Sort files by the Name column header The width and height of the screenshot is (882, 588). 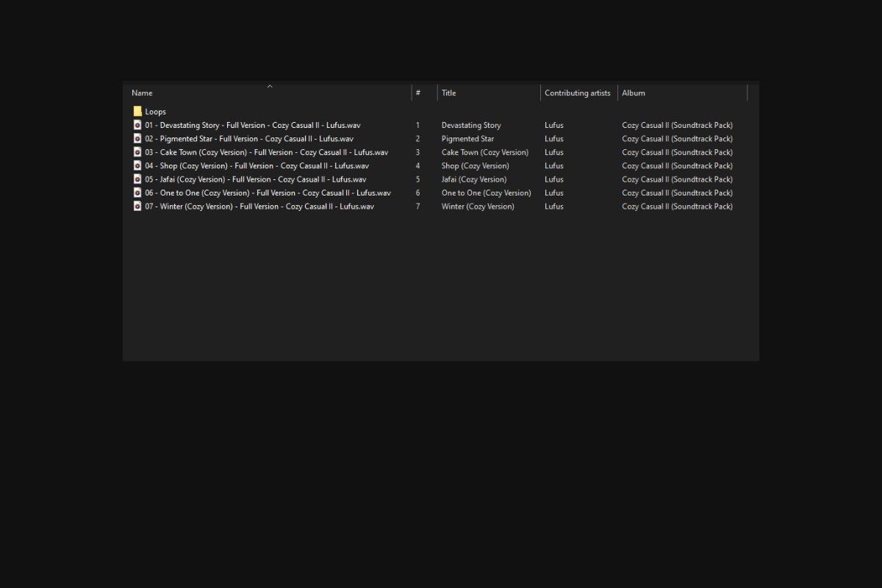tap(142, 93)
